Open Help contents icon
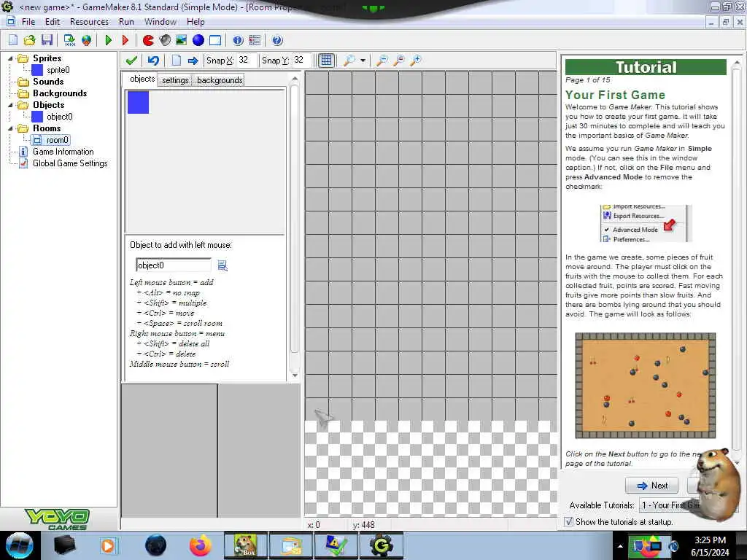 (277, 41)
